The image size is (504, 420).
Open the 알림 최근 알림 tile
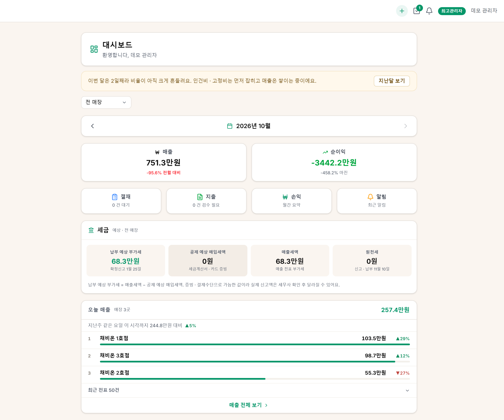[377, 201]
